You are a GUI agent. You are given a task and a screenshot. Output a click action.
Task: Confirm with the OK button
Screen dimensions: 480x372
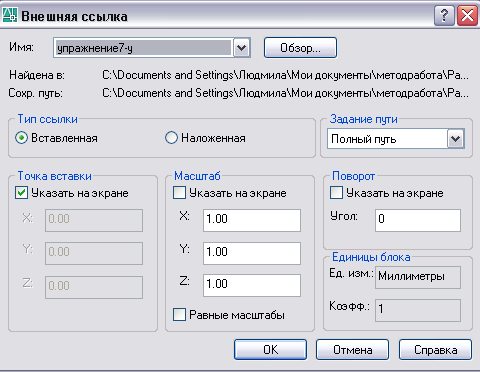tap(270, 350)
